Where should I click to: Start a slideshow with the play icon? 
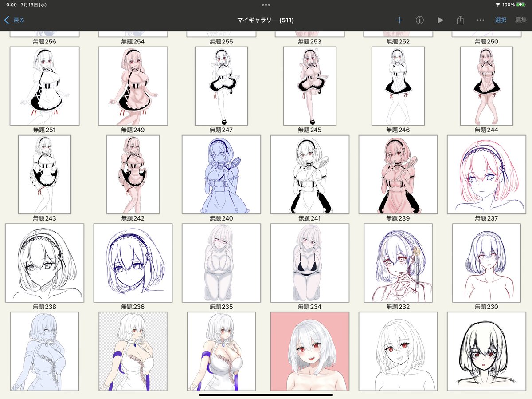440,20
